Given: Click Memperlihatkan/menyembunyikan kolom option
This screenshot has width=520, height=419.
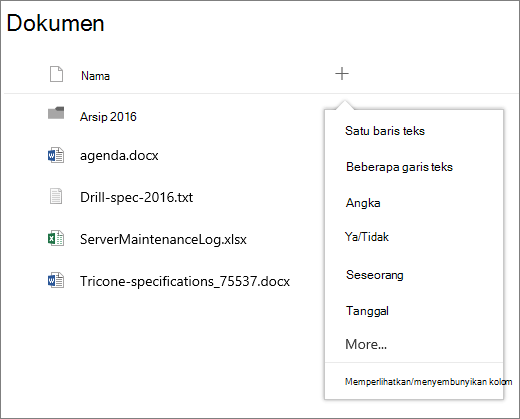Looking at the screenshot, I should point(428,382).
